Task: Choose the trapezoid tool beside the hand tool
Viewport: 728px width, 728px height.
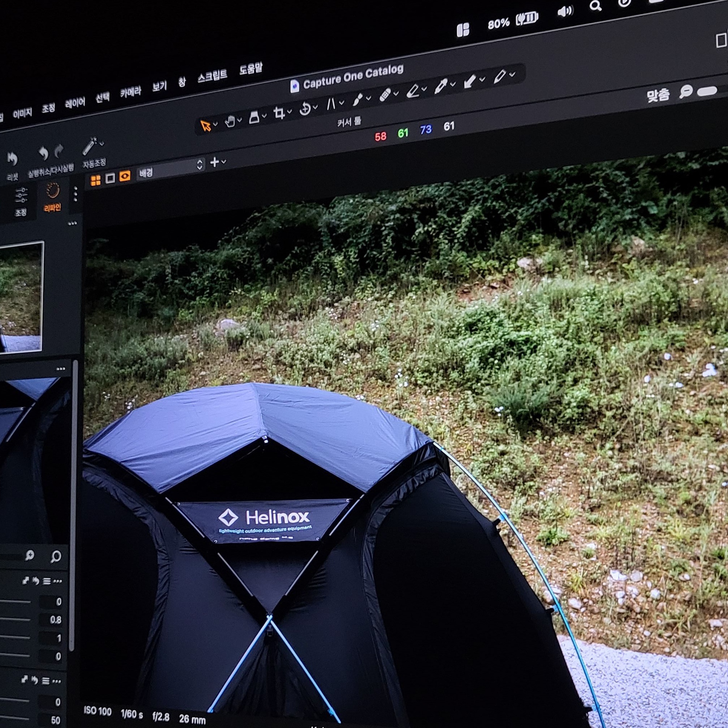Action: [254, 118]
